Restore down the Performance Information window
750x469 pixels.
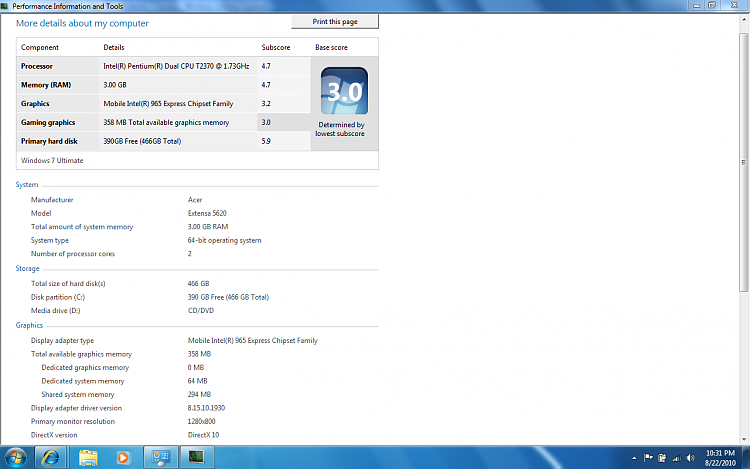click(x=712, y=5)
